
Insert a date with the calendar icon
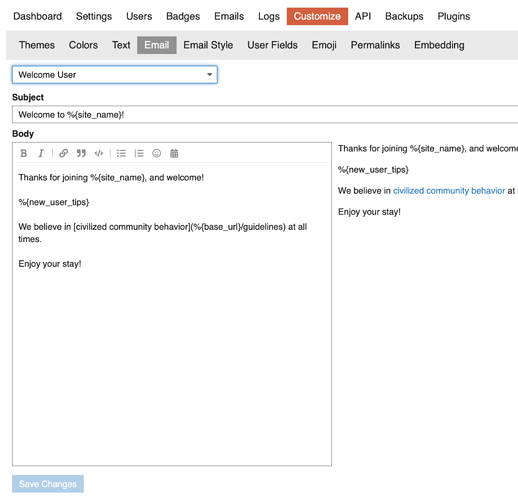(174, 153)
